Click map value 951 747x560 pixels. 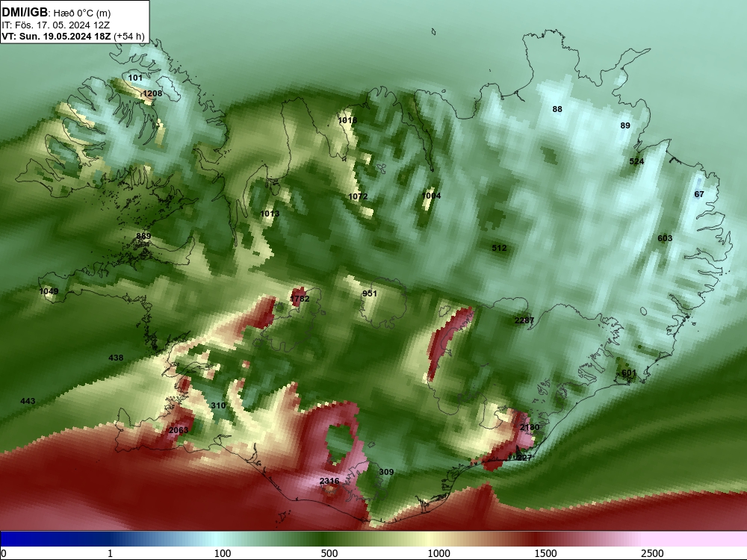coord(370,293)
